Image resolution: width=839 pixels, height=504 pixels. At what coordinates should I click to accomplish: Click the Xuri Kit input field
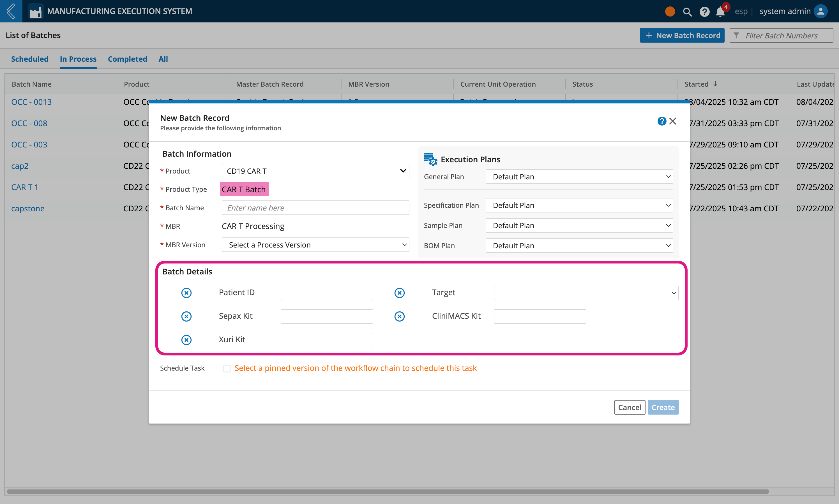click(327, 340)
